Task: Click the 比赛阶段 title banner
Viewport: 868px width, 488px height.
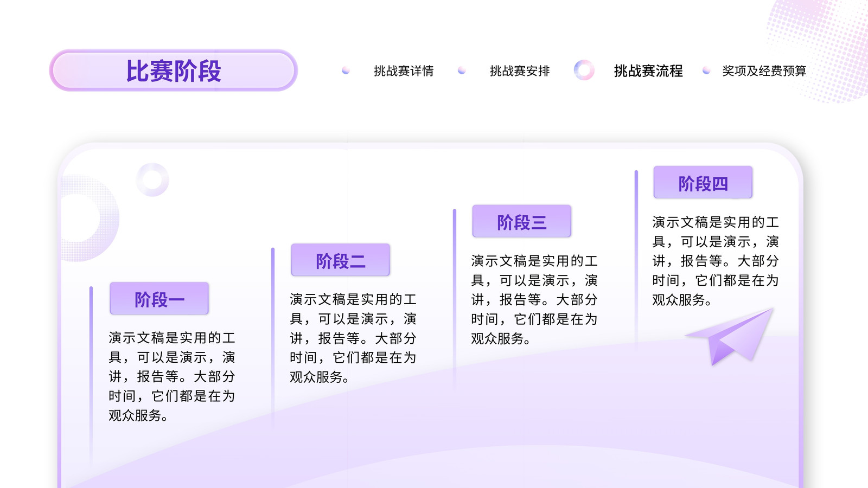Action: [174, 70]
